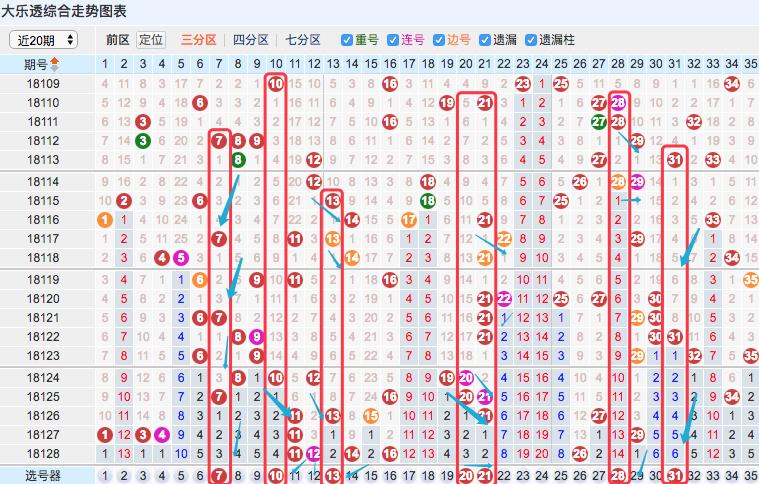This screenshot has width=759, height=484.
Task: Click ball 26 in row 18128
Action: click(580, 454)
